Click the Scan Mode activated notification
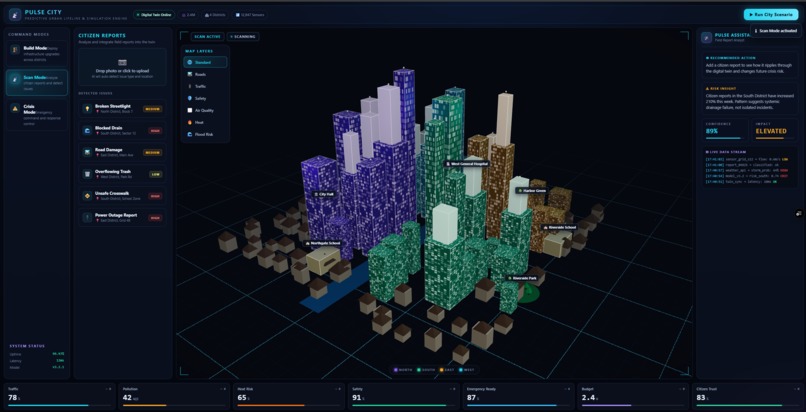This screenshot has height=412, width=806. click(775, 31)
